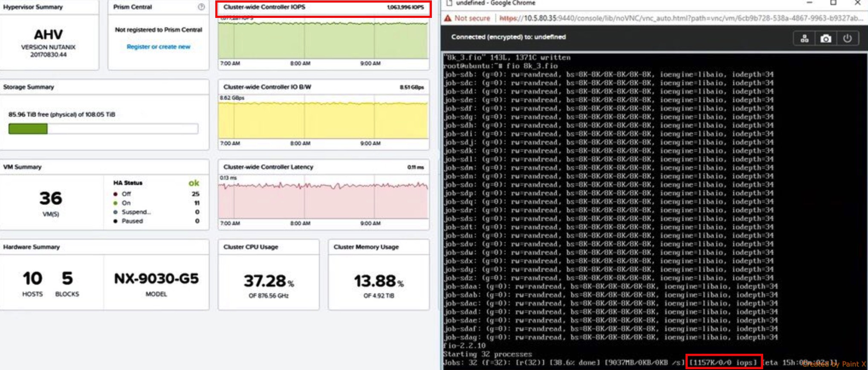Screen dimensions: 868x370
Task: Maximize the Chrome console window
Action: point(833,3)
